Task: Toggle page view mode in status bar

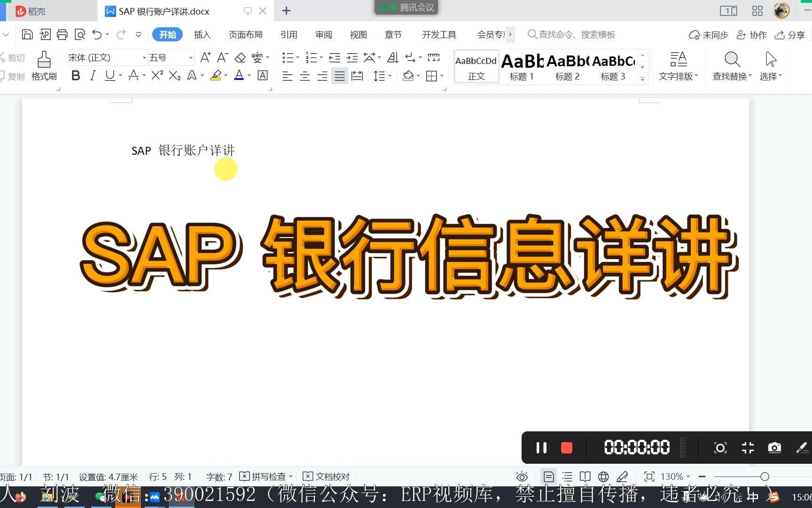Action: (x=548, y=476)
